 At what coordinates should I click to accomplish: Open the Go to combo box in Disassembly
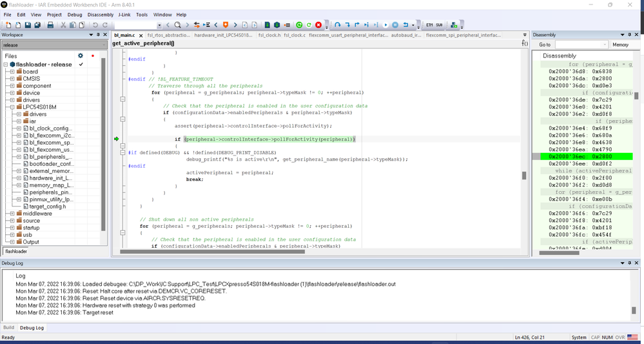point(582,45)
